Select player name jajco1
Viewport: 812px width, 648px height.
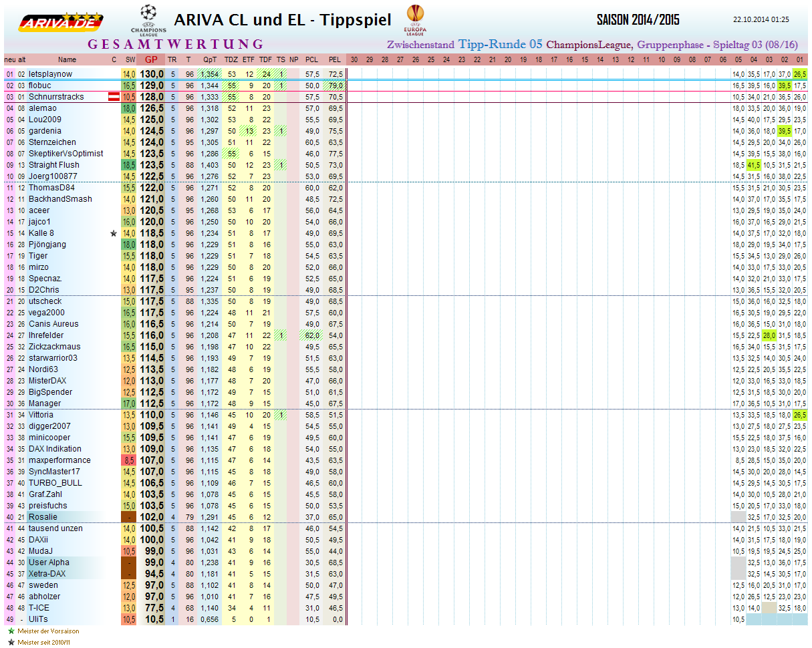click(x=39, y=222)
